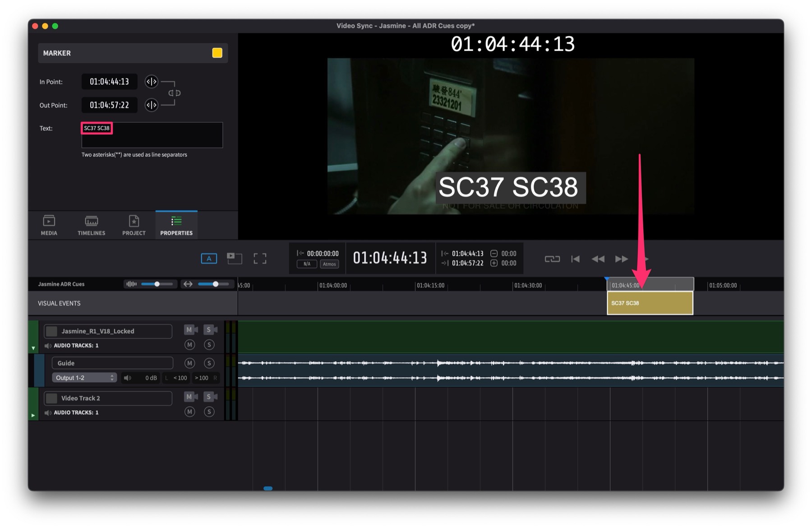The height and width of the screenshot is (528, 812).
Task: Click the left pan <100 field
Action: pos(180,378)
